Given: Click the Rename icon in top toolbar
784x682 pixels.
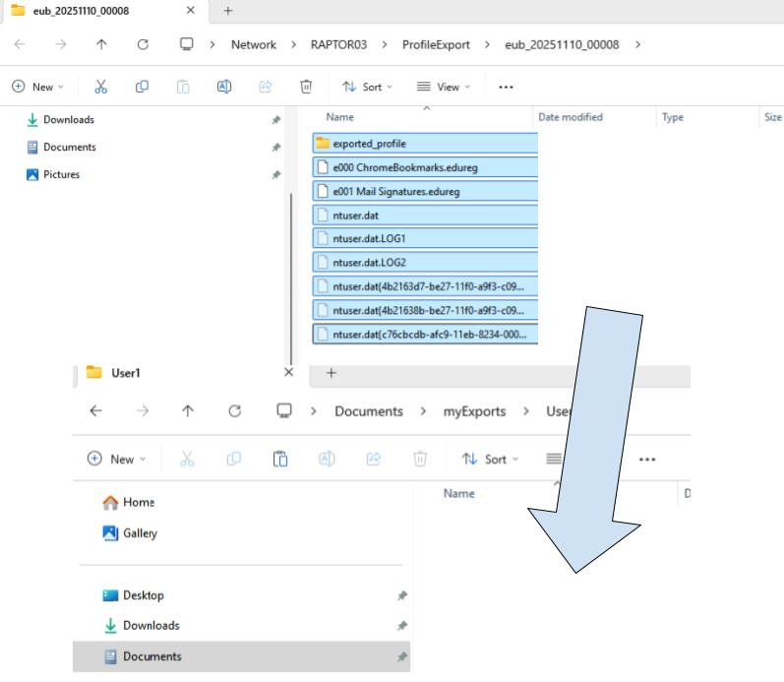Looking at the screenshot, I should pyautogui.click(x=223, y=87).
